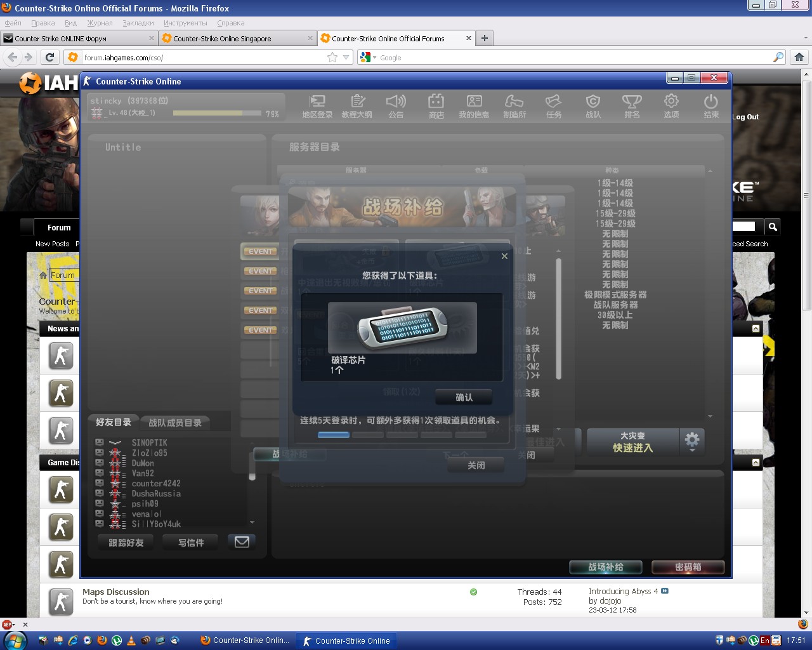Open URL history dropdown arrow in address bar
Viewport: 812px width, 650px height.
pos(346,57)
